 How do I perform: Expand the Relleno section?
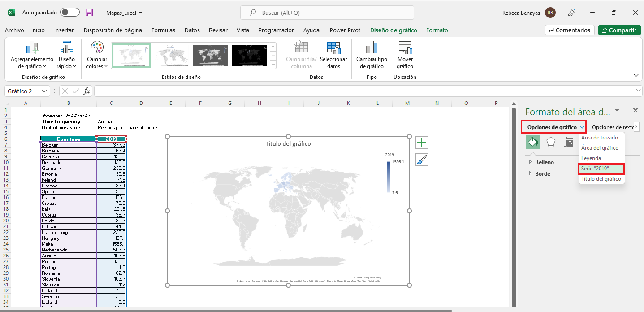pyautogui.click(x=544, y=162)
